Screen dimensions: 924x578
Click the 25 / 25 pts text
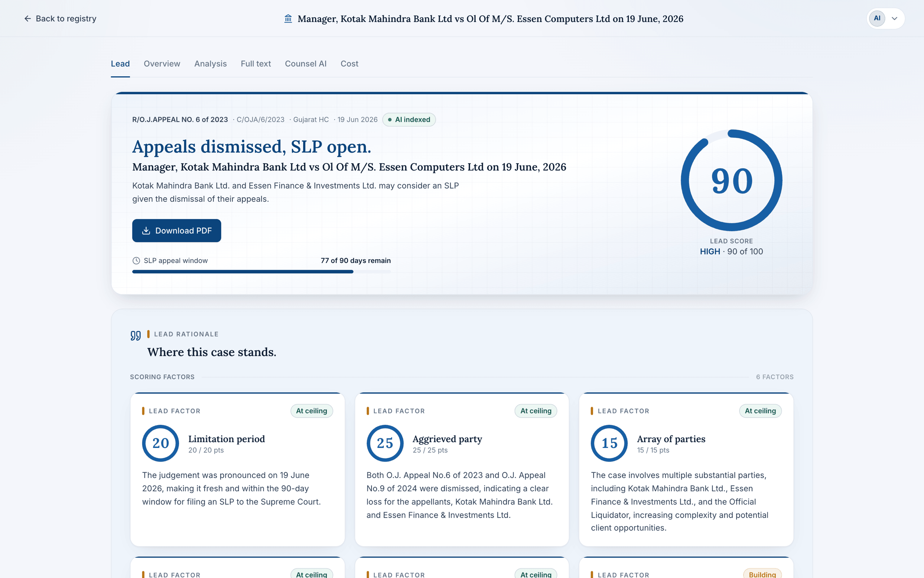pos(430,450)
